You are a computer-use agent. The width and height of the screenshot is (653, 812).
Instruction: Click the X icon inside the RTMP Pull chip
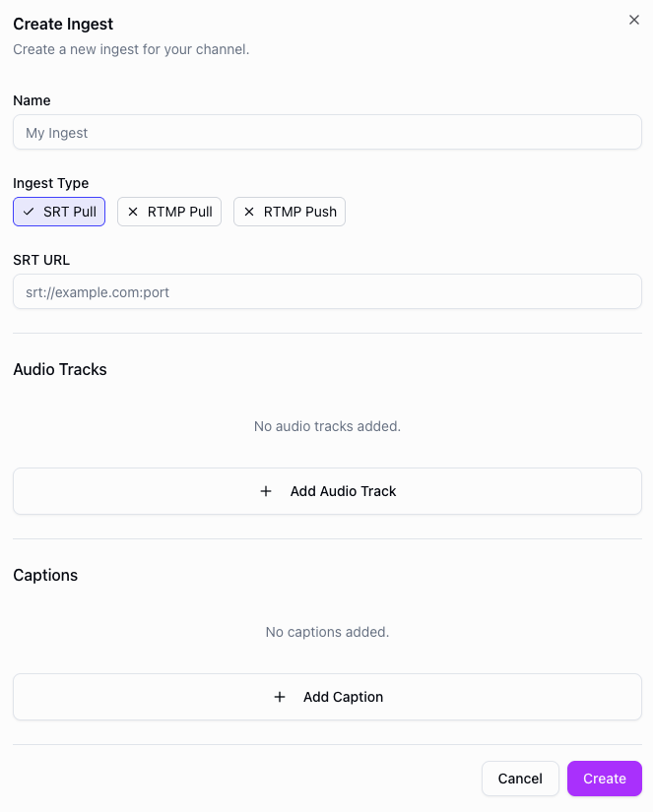[x=132, y=211]
